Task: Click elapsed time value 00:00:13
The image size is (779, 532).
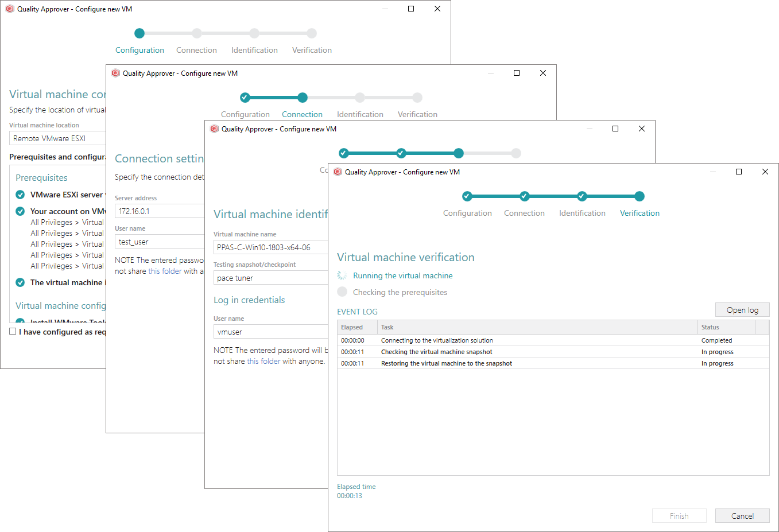Action: [350, 496]
